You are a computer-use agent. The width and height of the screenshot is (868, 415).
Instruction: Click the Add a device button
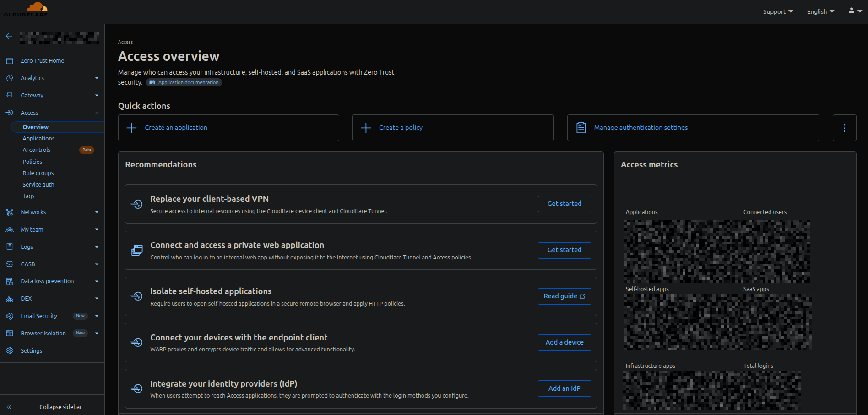tap(564, 343)
